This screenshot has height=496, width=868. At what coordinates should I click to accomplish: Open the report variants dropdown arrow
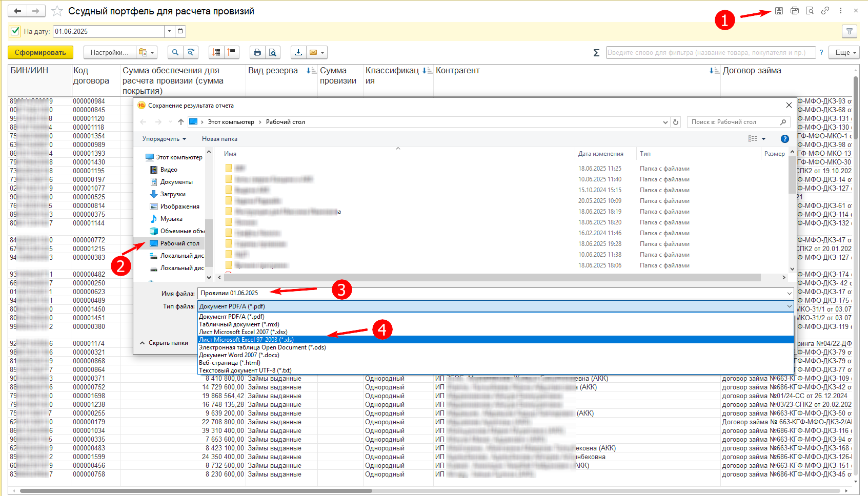click(152, 52)
